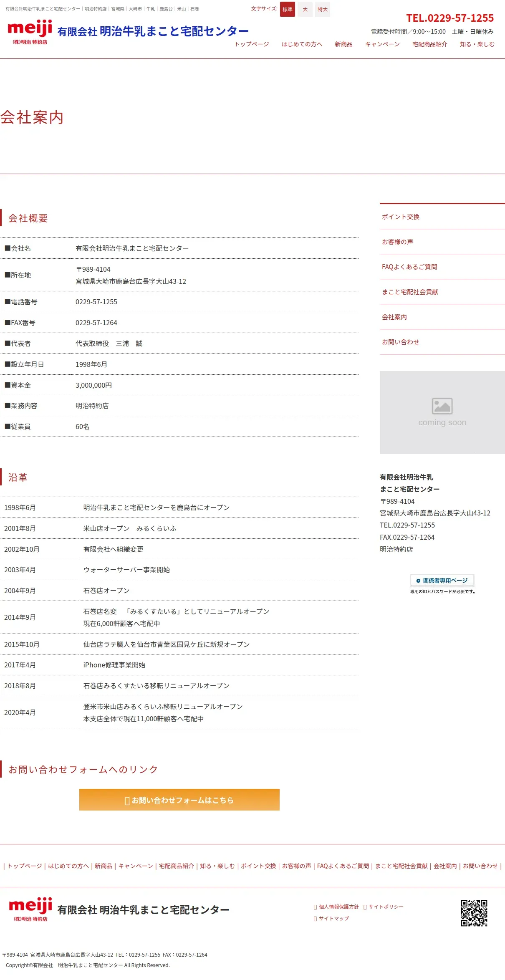The height and width of the screenshot is (980, 505).
Task: Open まこと宅配社会貢献 in the footer navigation
Action: pos(401,866)
